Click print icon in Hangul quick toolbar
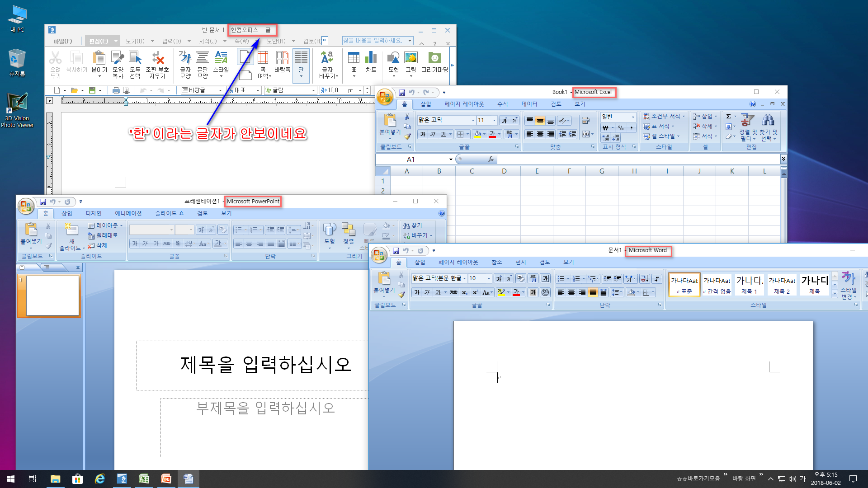The height and width of the screenshot is (488, 868). [116, 90]
